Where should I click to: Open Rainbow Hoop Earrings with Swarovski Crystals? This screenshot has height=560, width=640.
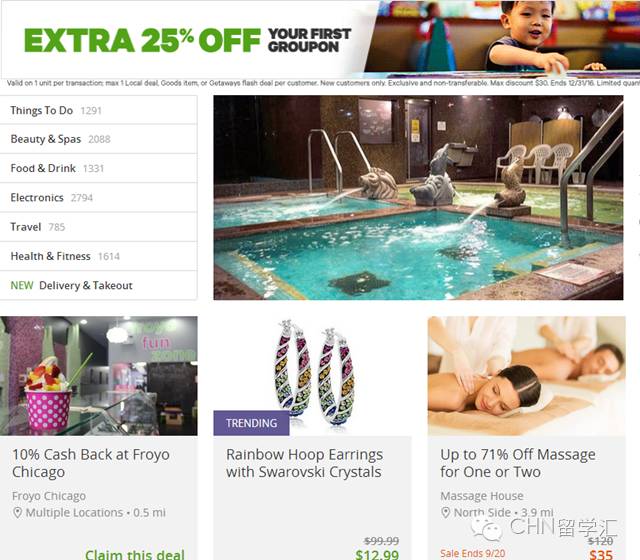click(304, 463)
